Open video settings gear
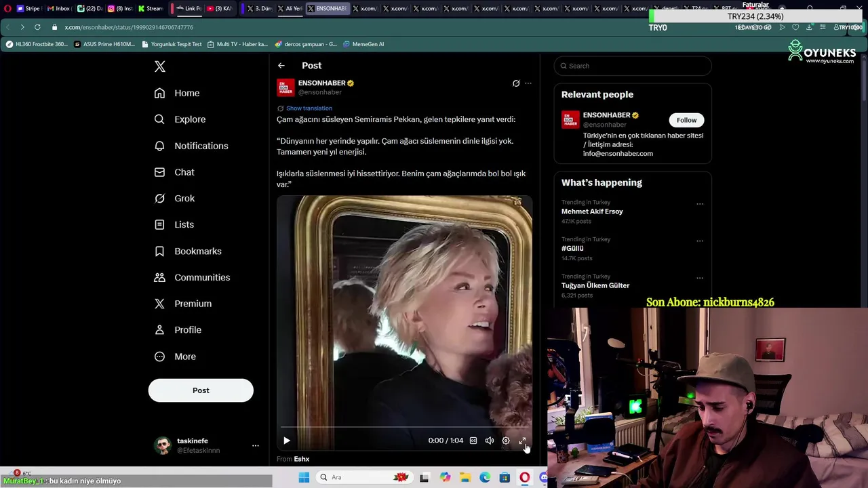This screenshot has width=868, height=488. pyautogui.click(x=506, y=441)
